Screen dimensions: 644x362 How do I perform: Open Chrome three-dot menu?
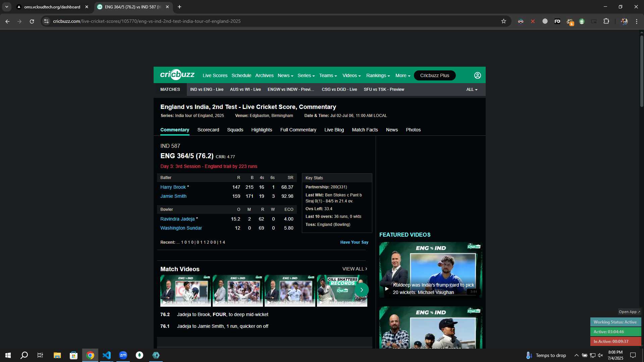coord(637,21)
